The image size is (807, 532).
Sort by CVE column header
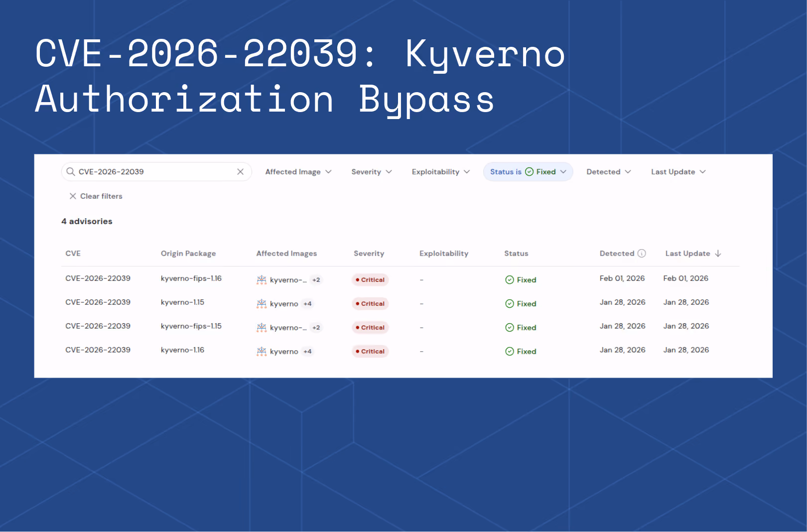[x=73, y=254]
